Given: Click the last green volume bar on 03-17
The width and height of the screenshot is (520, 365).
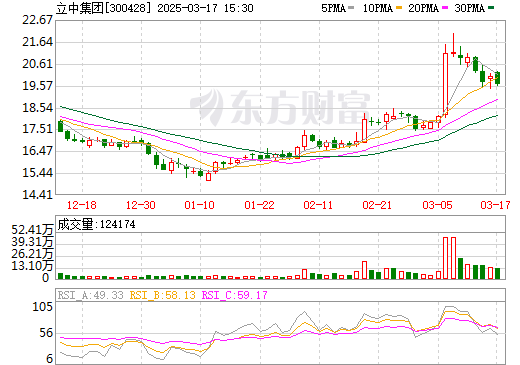Looking at the screenshot, I should pos(498,273).
